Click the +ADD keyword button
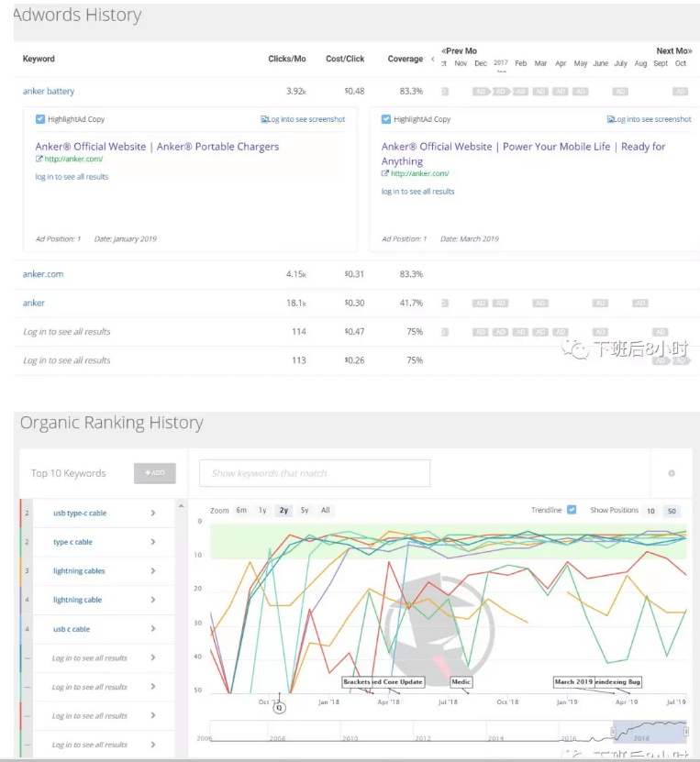Image resolution: width=700 pixels, height=762 pixels. click(154, 473)
